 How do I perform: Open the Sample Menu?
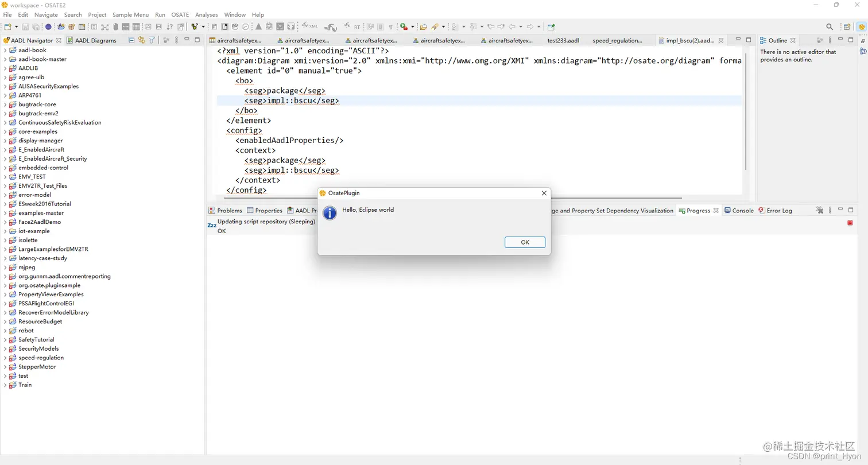[x=130, y=14]
